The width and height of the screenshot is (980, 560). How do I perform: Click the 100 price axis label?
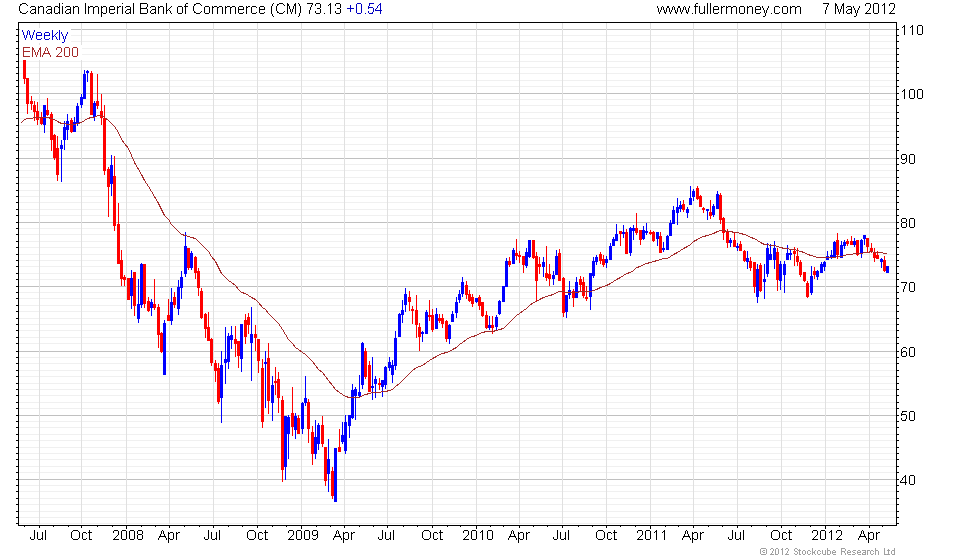pyautogui.click(x=911, y=94)
